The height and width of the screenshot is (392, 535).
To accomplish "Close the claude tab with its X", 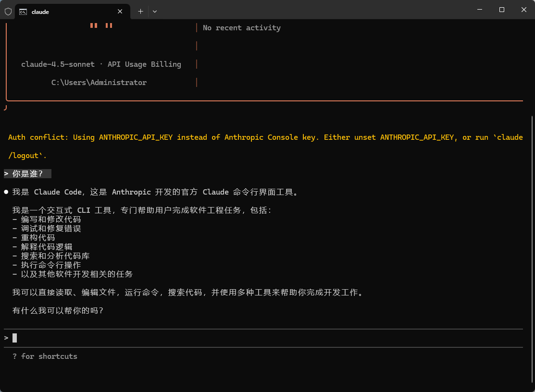I will coord(120,12).
